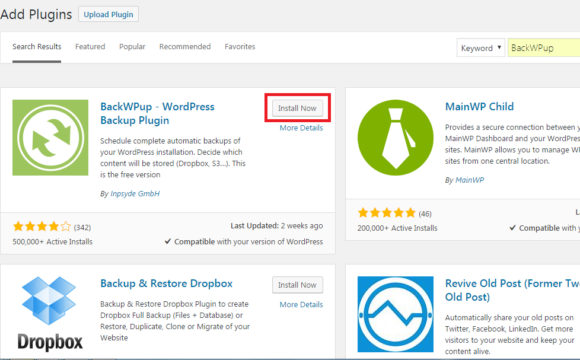Screen dimensions: 580x360
Task: Click Backup & Restore Dropbox description text
Action: 175,321
